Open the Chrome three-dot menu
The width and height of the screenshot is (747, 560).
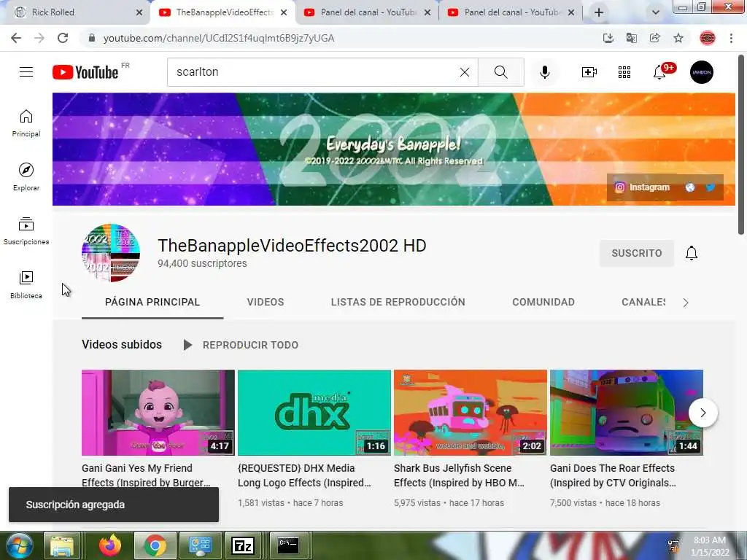tap(731, 38)
